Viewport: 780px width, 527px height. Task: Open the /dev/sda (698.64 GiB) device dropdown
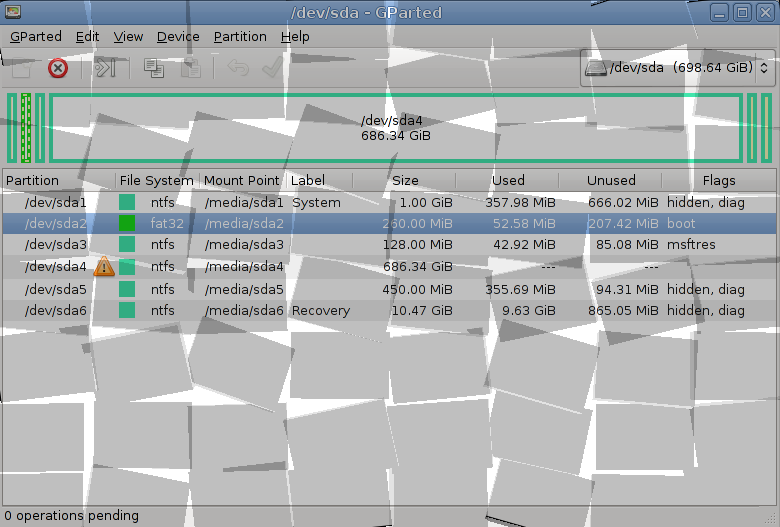tap(678, 68)
